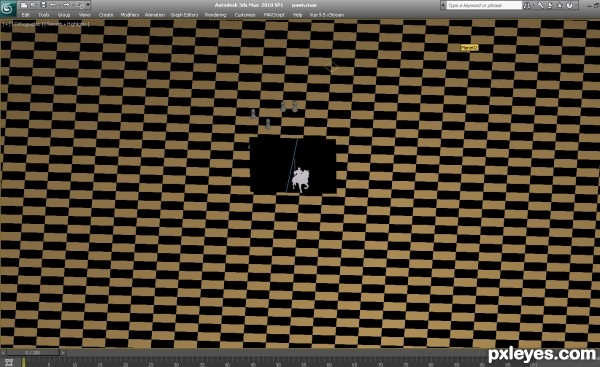Image resolution: width=600 pixels, height=367 pixels.
Task: Expand the quick access toolbar customize arrow
Action: (88, 5)
